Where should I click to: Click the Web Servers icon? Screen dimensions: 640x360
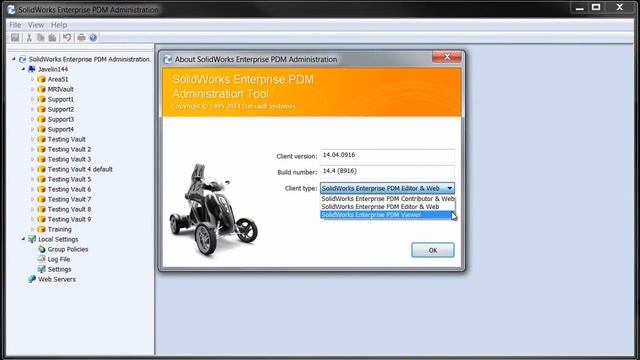click(x=32, y=279)
